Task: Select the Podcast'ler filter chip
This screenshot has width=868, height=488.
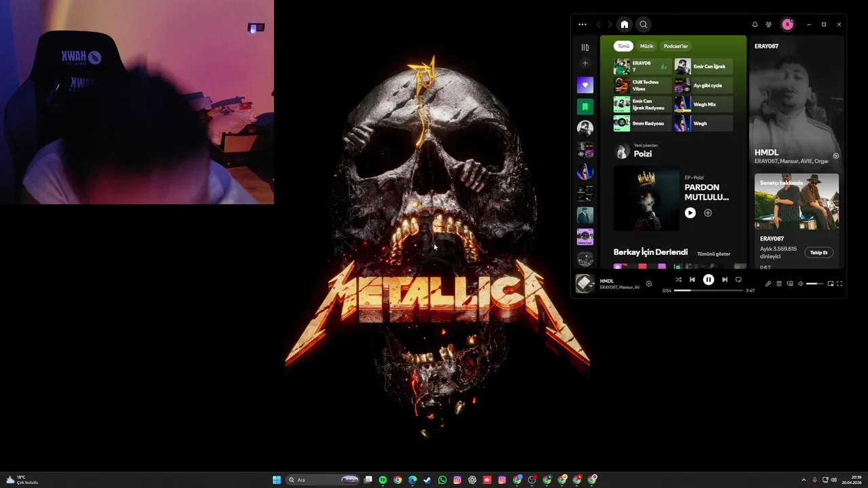Action: (675, 46)
